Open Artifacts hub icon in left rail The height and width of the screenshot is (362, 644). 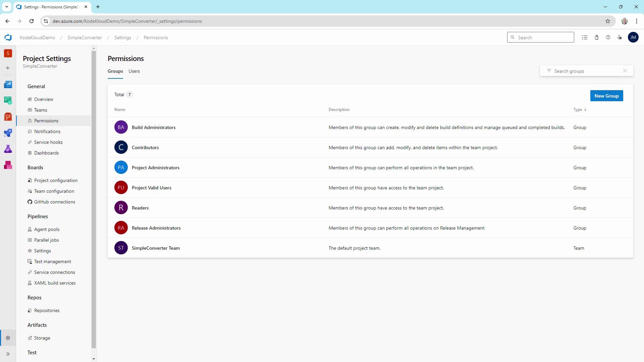tap(8, 165)
